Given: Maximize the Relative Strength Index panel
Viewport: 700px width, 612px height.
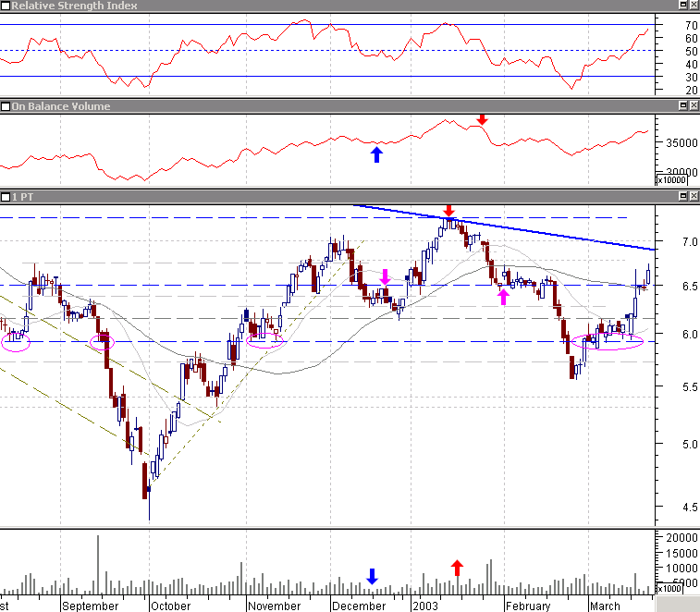Looking at the screenshot, I should (x=683, y=5).
